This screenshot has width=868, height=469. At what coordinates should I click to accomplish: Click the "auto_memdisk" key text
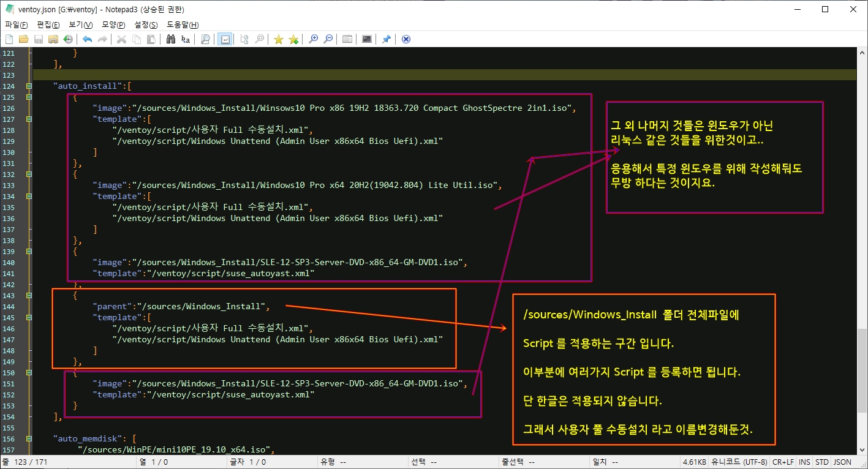88,439
